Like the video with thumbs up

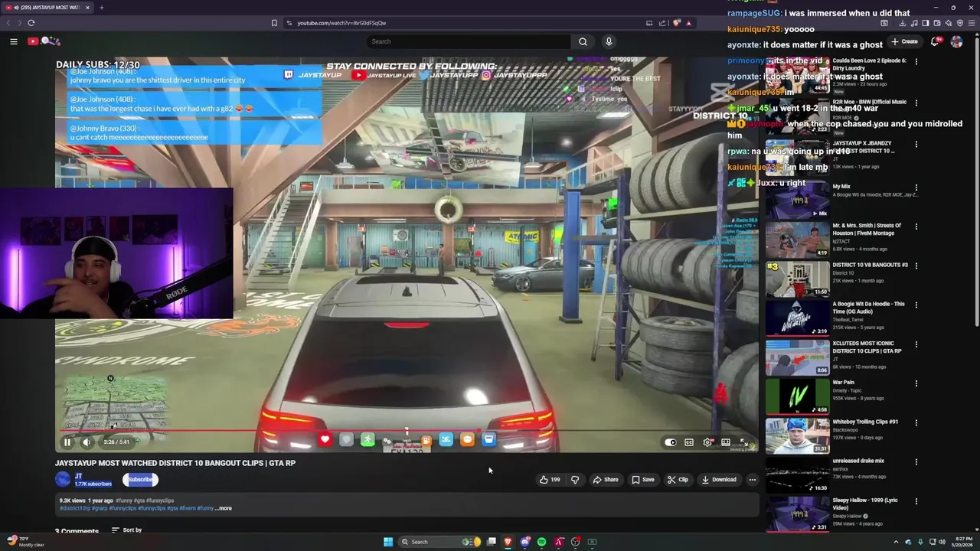[550, 480]
